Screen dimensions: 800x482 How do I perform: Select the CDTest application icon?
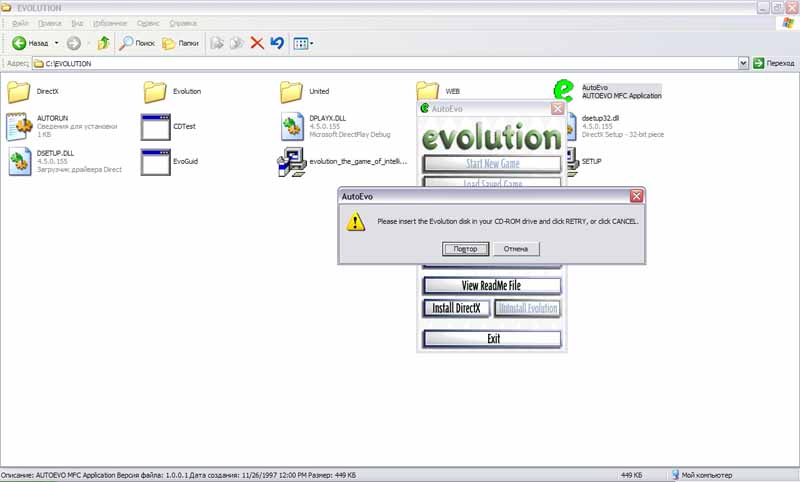156,127
